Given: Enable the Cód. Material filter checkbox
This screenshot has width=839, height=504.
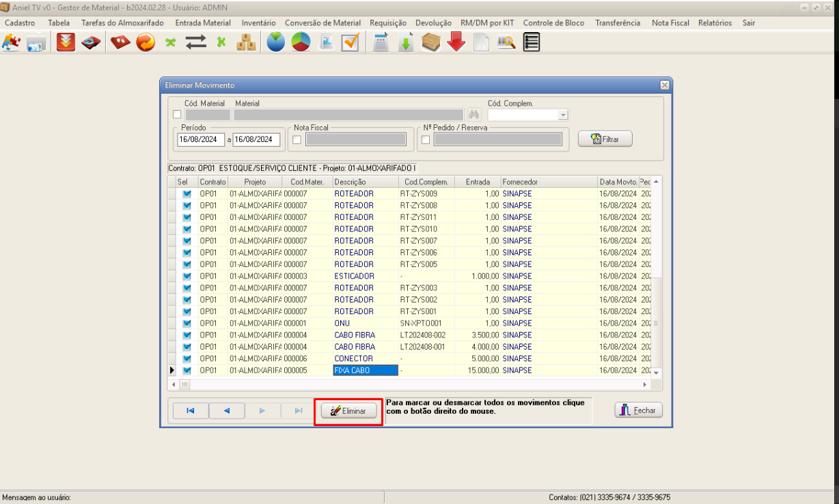Looking at the screenshot, I should pyautogui.click(x=178, y=115).
